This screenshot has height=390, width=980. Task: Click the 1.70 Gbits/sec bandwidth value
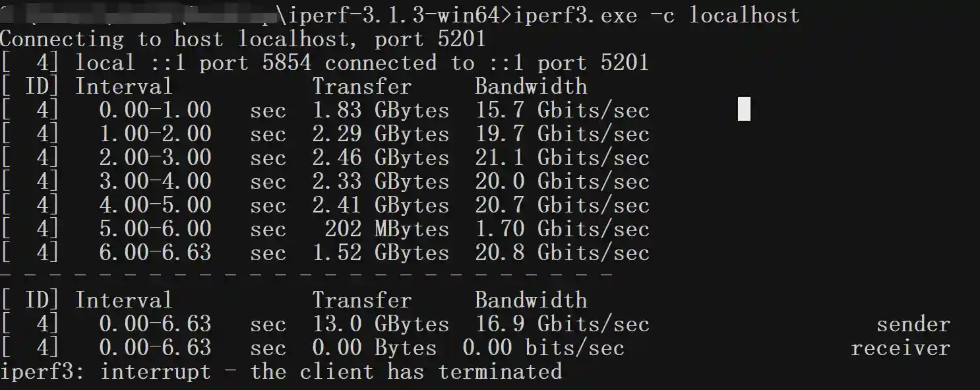562,229
